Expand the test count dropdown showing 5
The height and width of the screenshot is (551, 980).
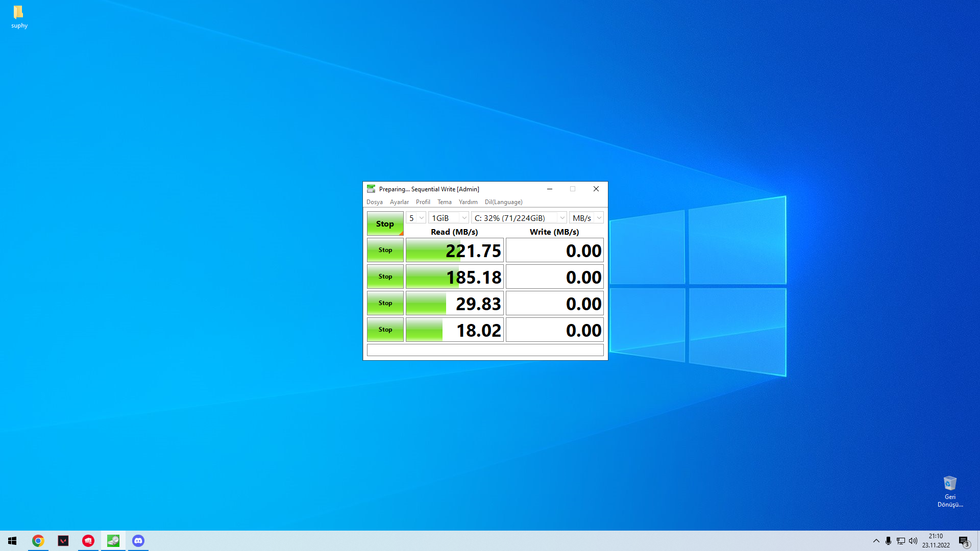point(416,218)
